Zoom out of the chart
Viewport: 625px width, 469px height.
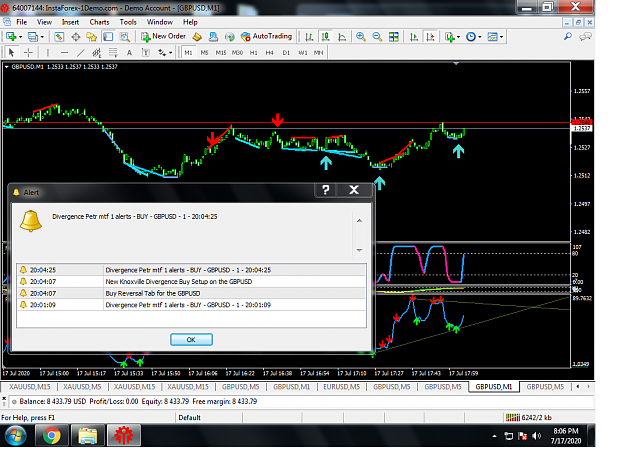[x=377, y=37]
